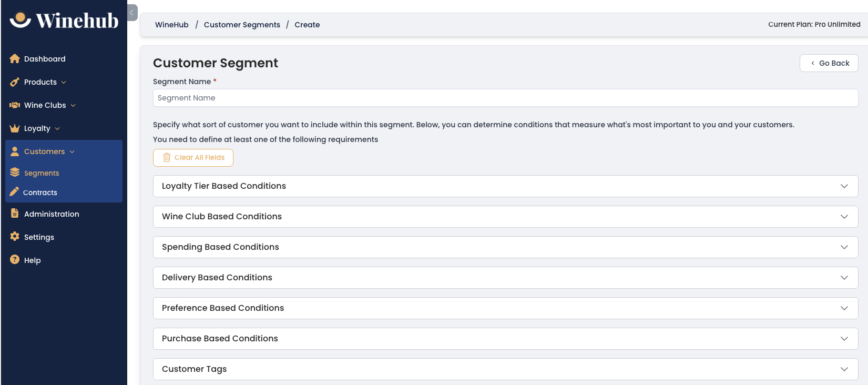Click the Go Back button
This screenshot has width=868, height=385.
pyautogui.click(x=829, y=63)
